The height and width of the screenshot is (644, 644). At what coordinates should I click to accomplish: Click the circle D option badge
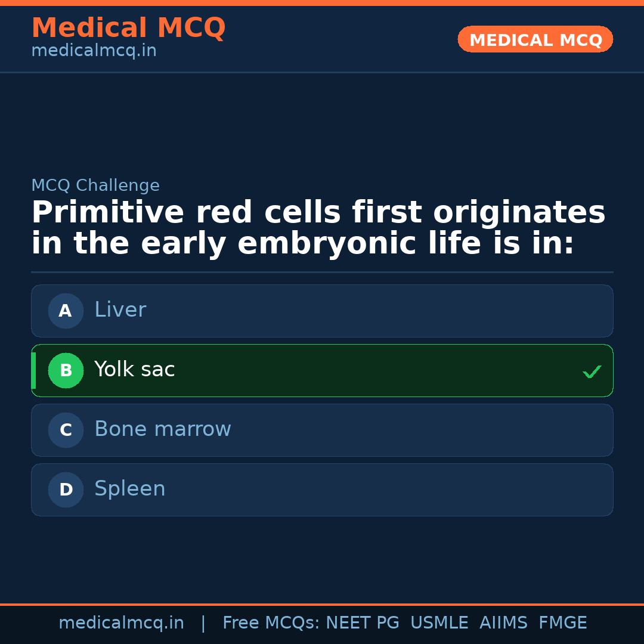tap(66, 490)
